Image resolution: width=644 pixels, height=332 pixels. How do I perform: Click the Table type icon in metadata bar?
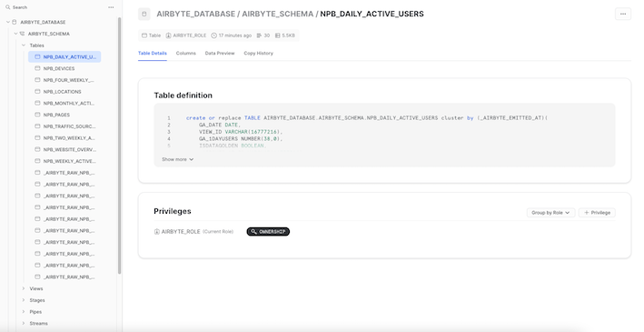coord(144,35)
